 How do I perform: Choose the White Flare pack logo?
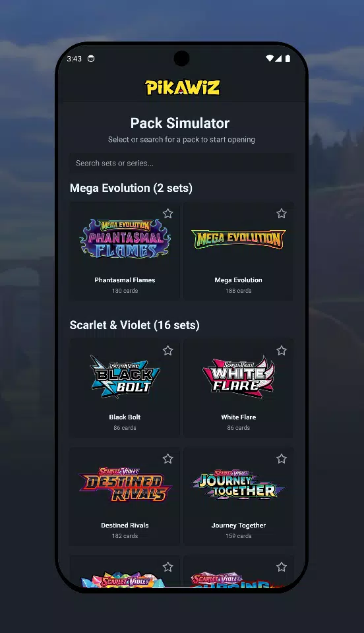pyautogui.click(x=239, y=377)
